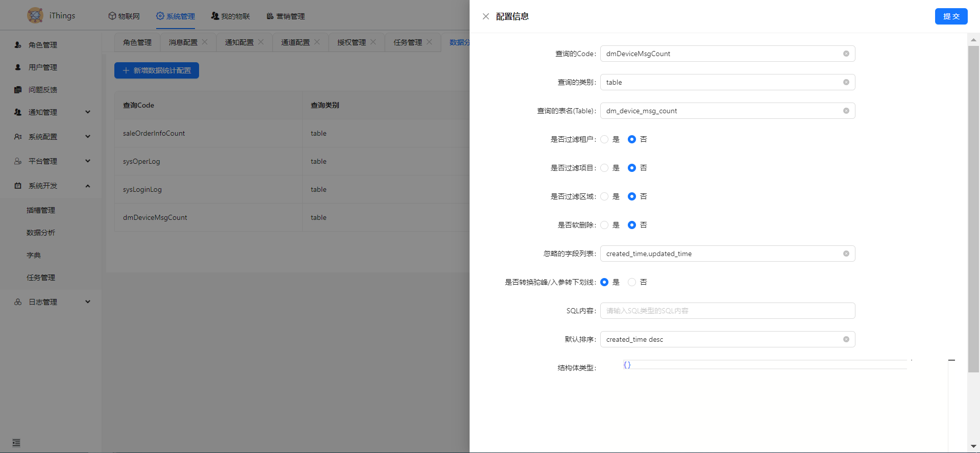Open the 物联网 top menu

(x=124, y=16)
